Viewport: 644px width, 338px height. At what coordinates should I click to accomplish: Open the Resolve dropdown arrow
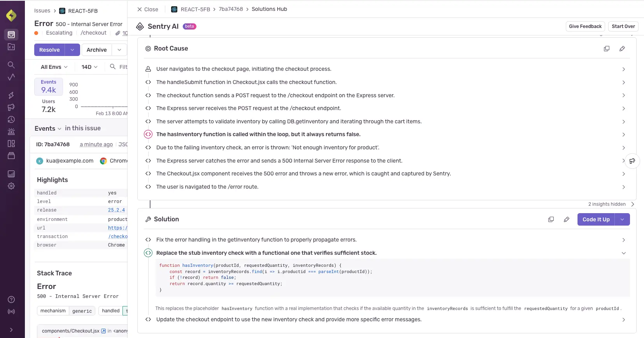tap(72, 50)
